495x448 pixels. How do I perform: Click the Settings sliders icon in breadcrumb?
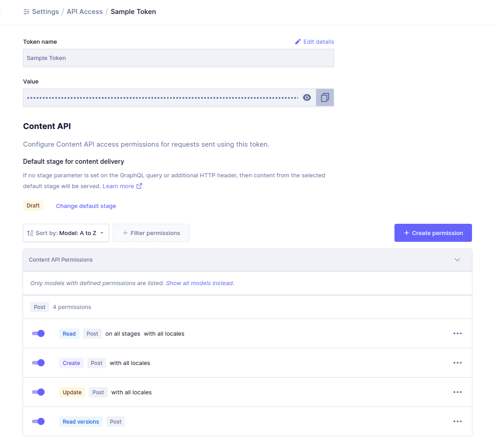point(27,12)
